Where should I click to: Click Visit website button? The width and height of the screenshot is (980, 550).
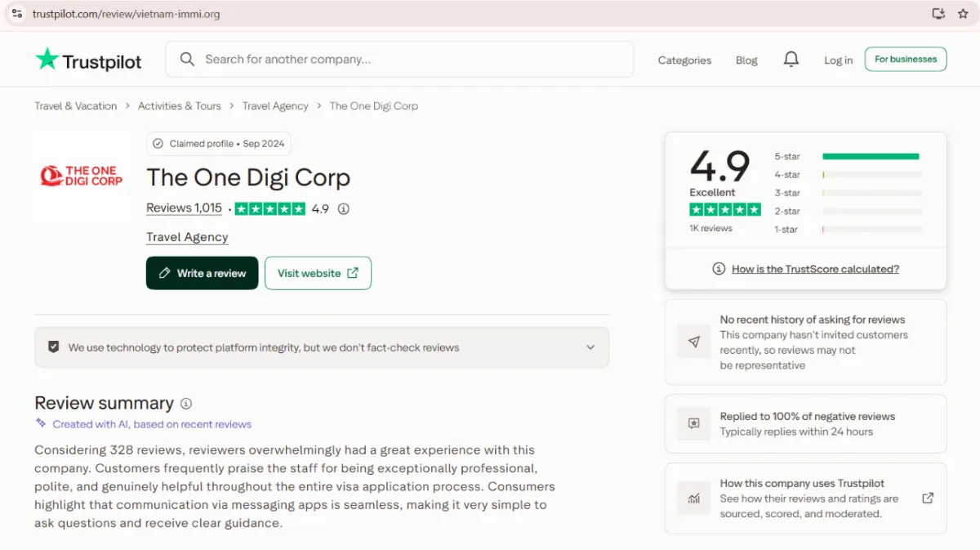click(318, 273)
